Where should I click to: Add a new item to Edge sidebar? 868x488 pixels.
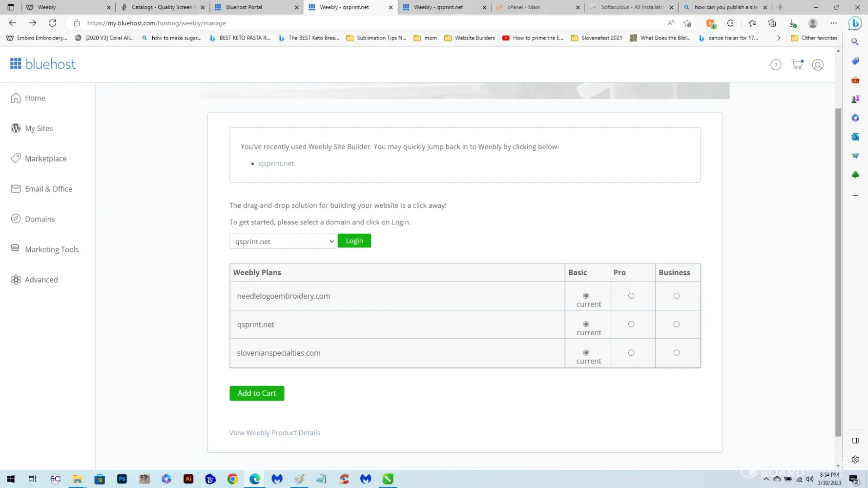[x=855, y=196]
